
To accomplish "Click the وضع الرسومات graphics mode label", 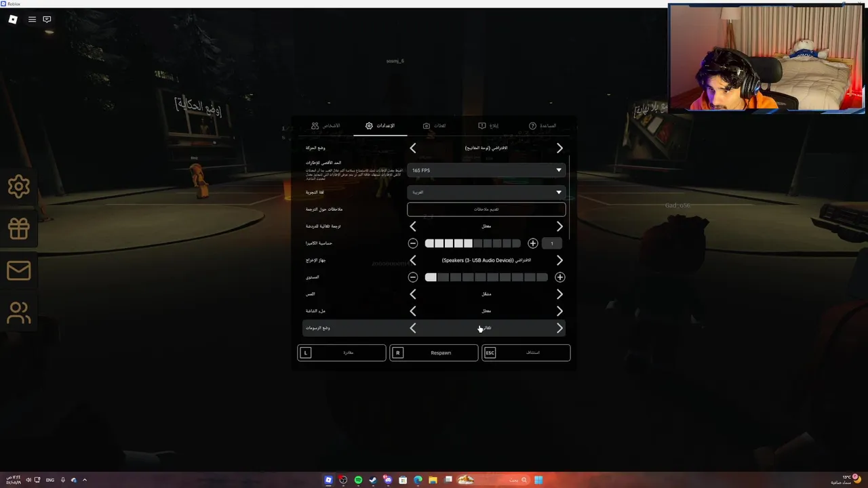I will 318,328.
